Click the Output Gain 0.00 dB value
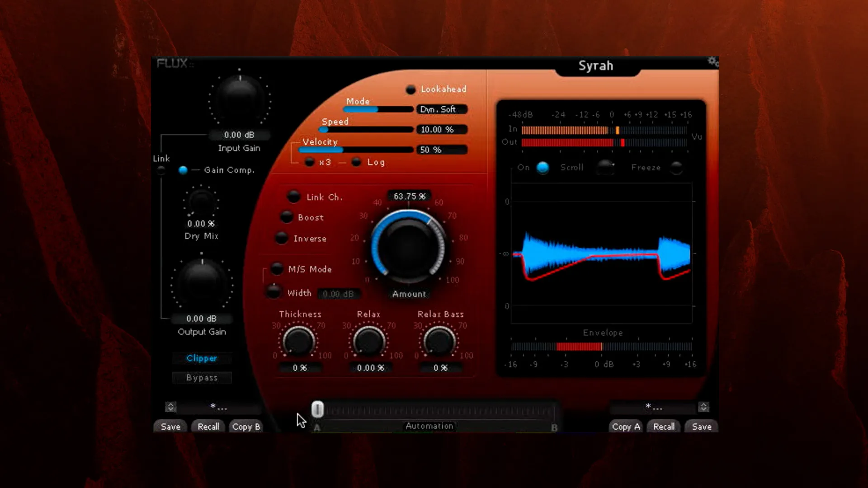868x488 pixels. (202, 319)
